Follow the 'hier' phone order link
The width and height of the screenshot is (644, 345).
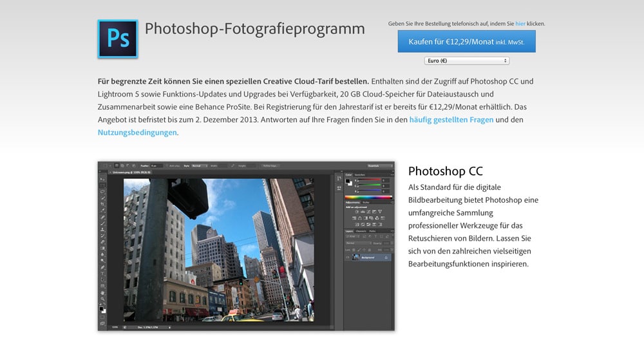(x=520, y=24)
